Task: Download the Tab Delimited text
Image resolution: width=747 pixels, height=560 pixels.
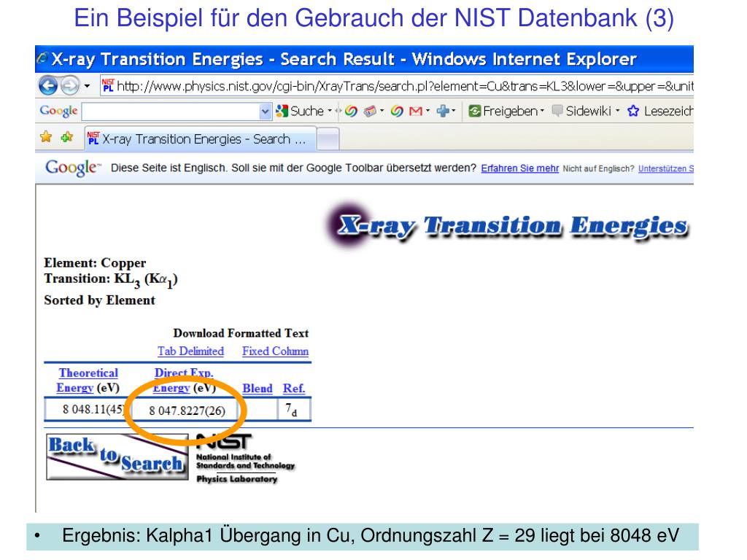Action: 190,351
